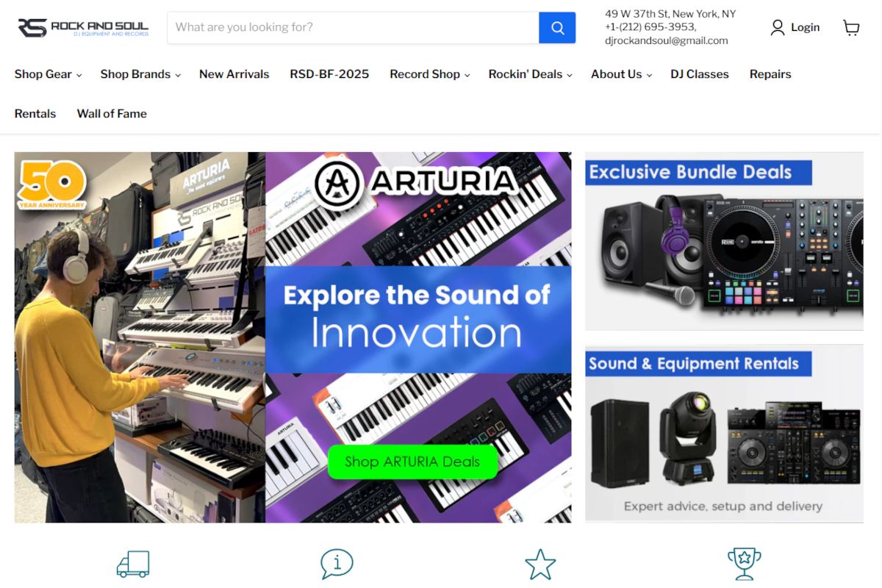Image resolution: width=882 pixels, height=588 pixels.
Task: Go to the DJ Classes page
Action: tap(700, 74)
